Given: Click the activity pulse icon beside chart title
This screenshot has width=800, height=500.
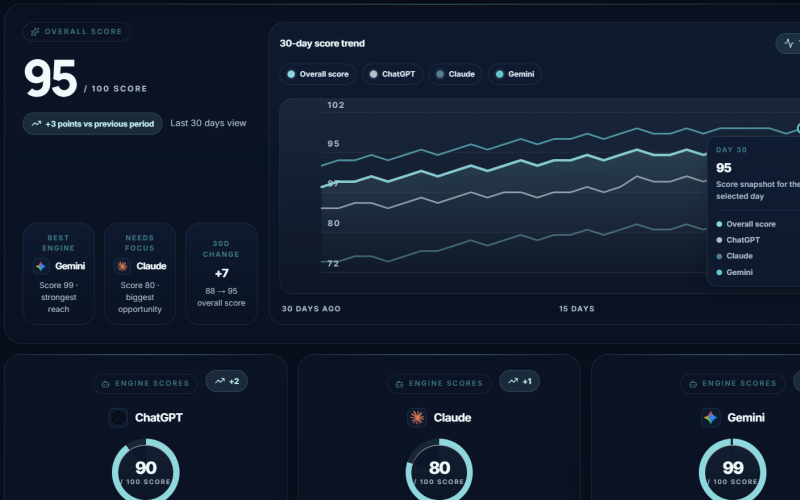Looking at the screenshot, I should [789, 43].
